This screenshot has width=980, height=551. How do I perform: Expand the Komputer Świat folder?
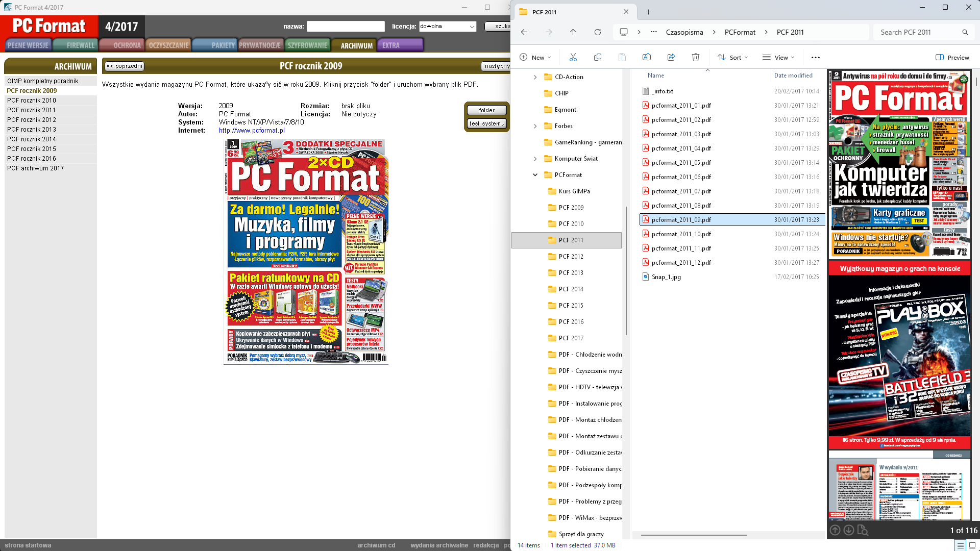click(535, 159)
